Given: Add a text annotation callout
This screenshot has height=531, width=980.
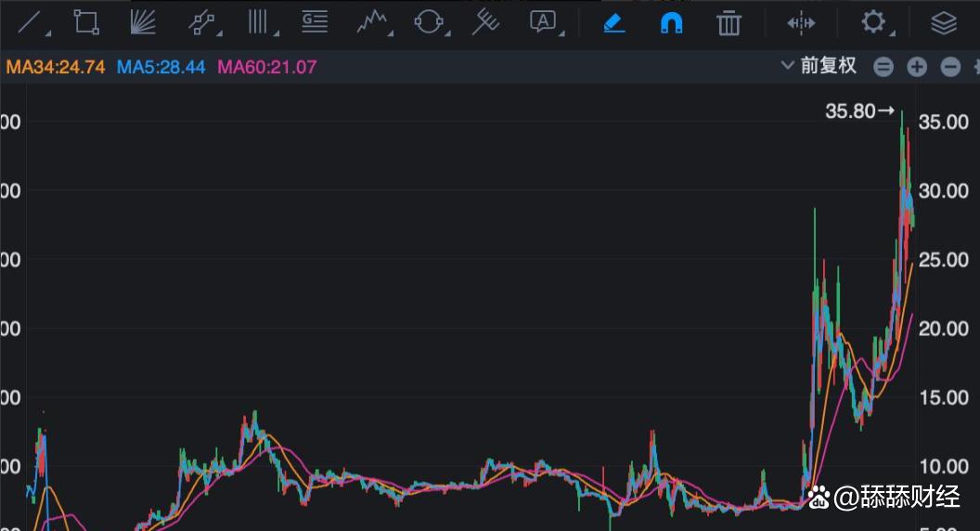Looking at the screenshot, I should coord(543,21).
